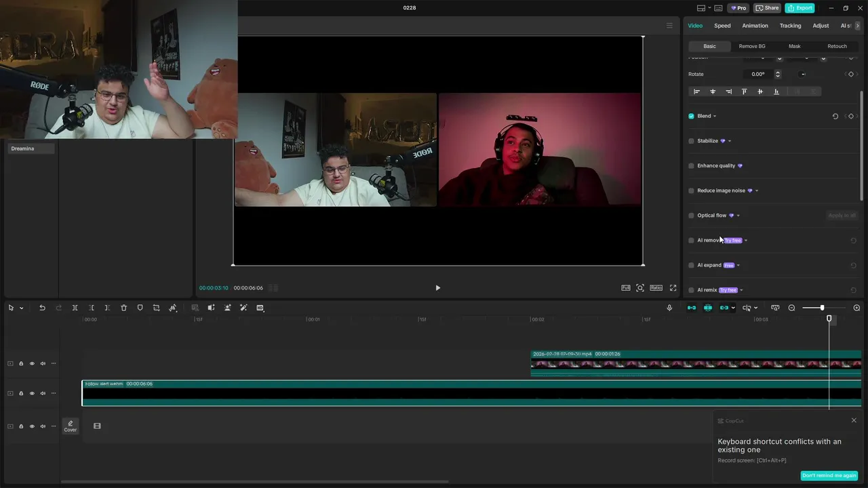Click the preview axis icon left of zoom-out

click(x=775, y=308)
